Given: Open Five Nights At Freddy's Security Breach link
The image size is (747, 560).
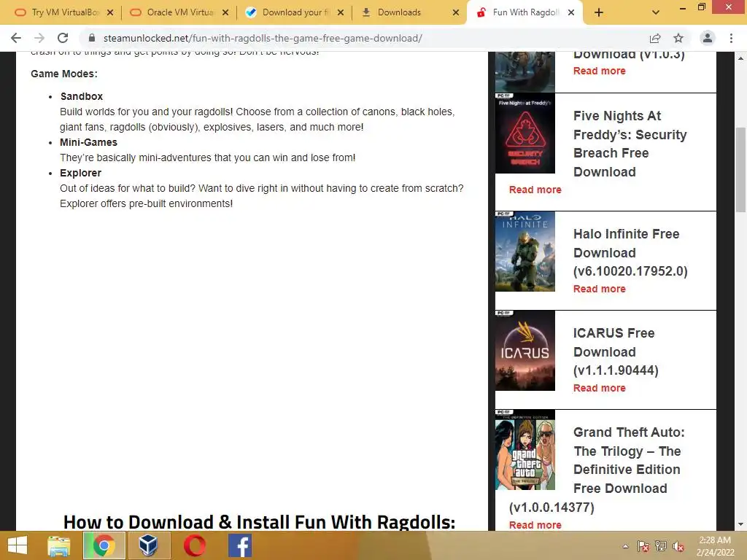Looking at the screenshot, I should coord(630,144).
